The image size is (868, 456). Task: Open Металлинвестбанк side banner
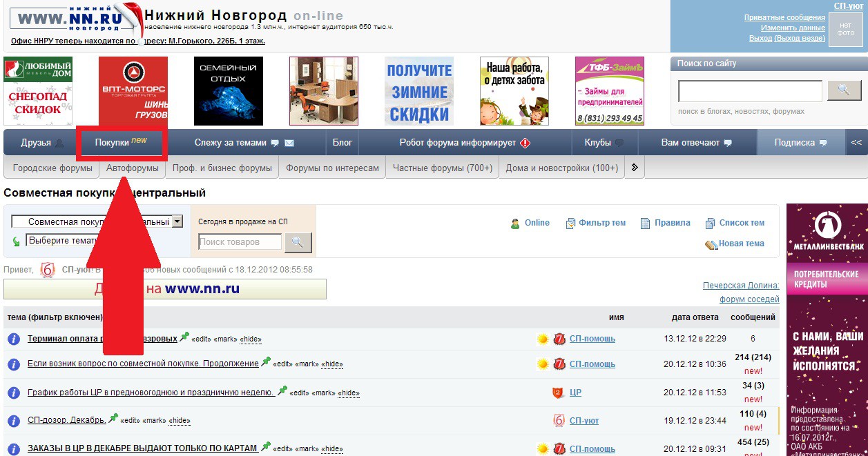(827, 330)
